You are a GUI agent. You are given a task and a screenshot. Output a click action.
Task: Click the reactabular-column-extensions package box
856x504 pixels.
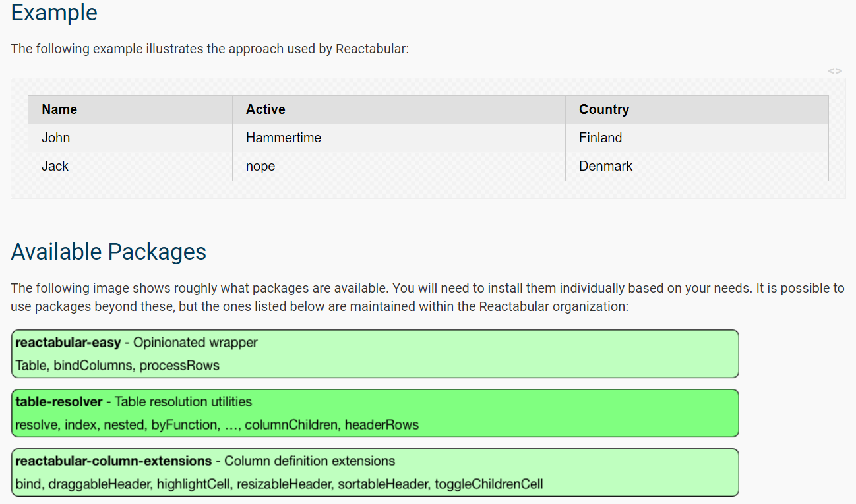click(x=375, y=472)
